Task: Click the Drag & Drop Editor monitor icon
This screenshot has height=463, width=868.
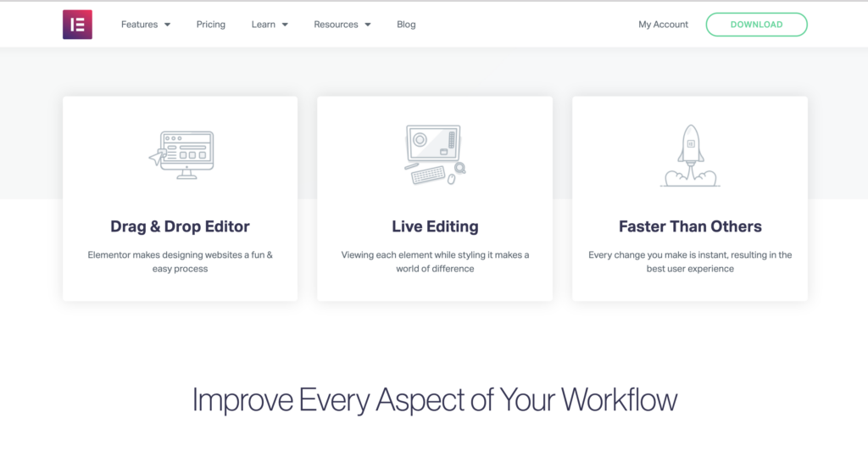Action: 181,155
